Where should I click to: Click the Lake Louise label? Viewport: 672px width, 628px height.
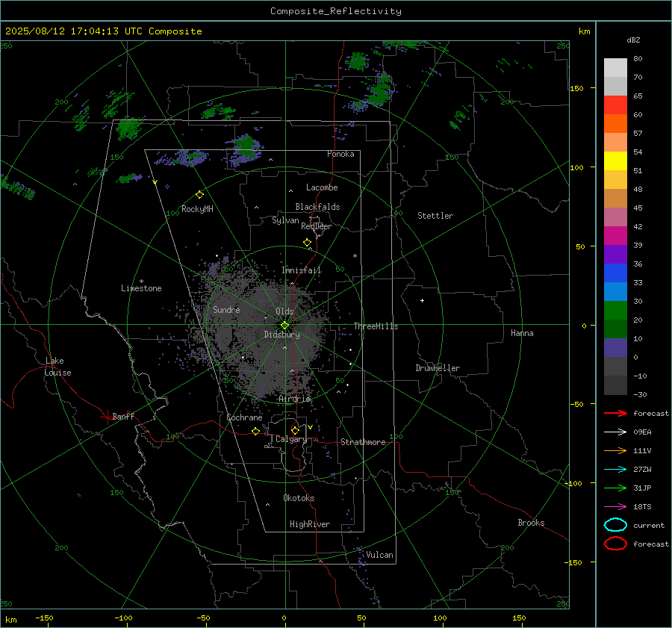[x=57, y=367]
